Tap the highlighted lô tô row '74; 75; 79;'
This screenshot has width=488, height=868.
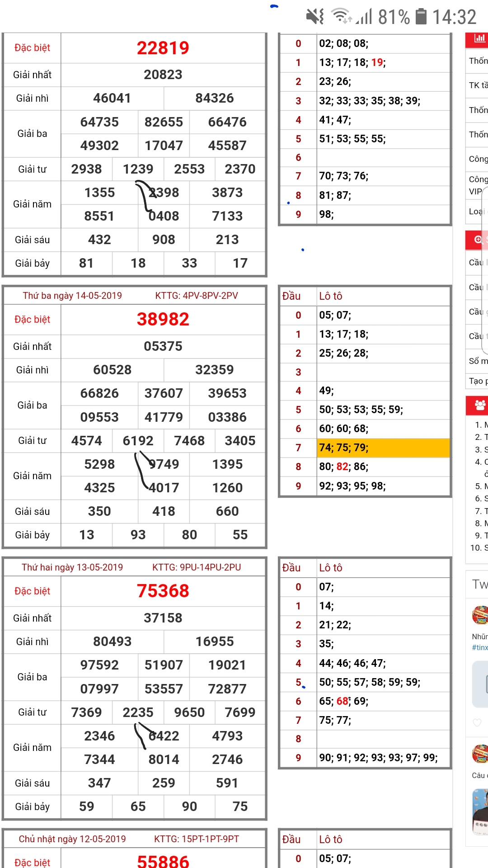tap(383, 448)
